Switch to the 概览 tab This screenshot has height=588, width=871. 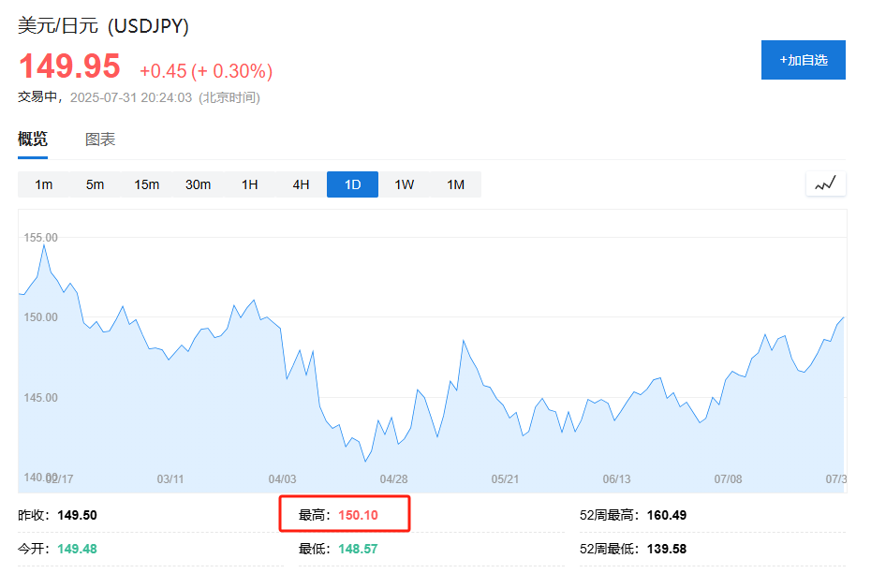coord(33,140)
